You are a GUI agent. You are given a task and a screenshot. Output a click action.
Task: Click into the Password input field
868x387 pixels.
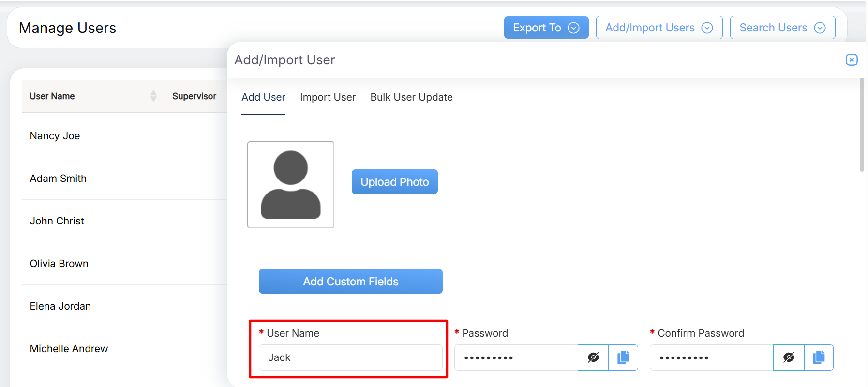click(516, 357)
